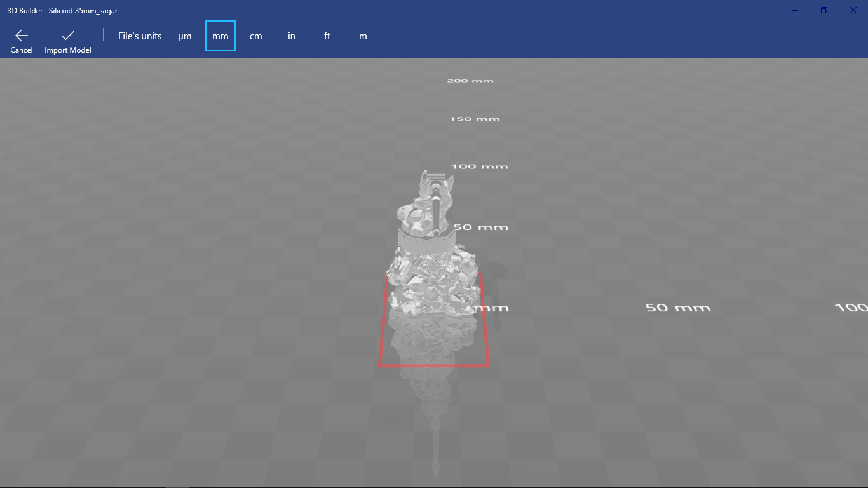Click the 50 mm marker beside the model

[x=481, y=227]
